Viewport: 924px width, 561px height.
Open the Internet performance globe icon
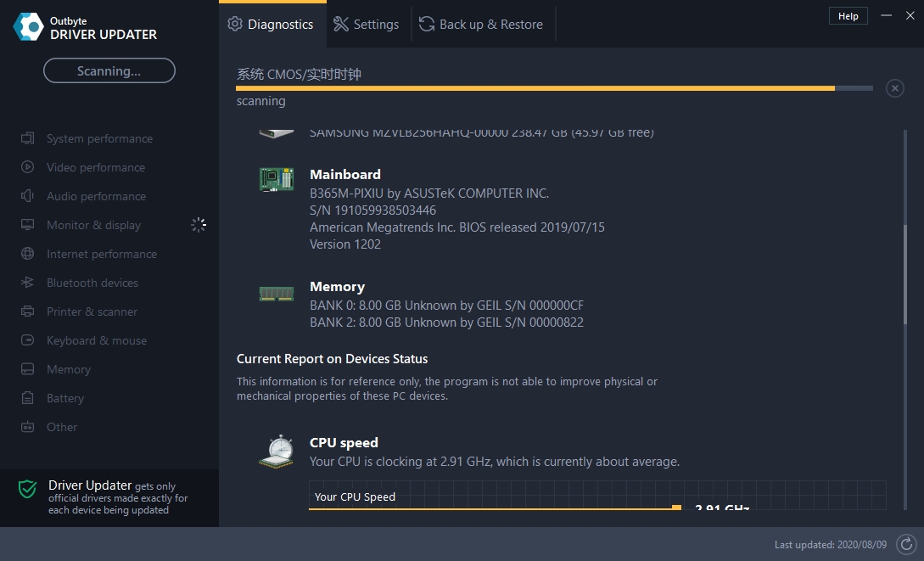(x=28, y=254)
